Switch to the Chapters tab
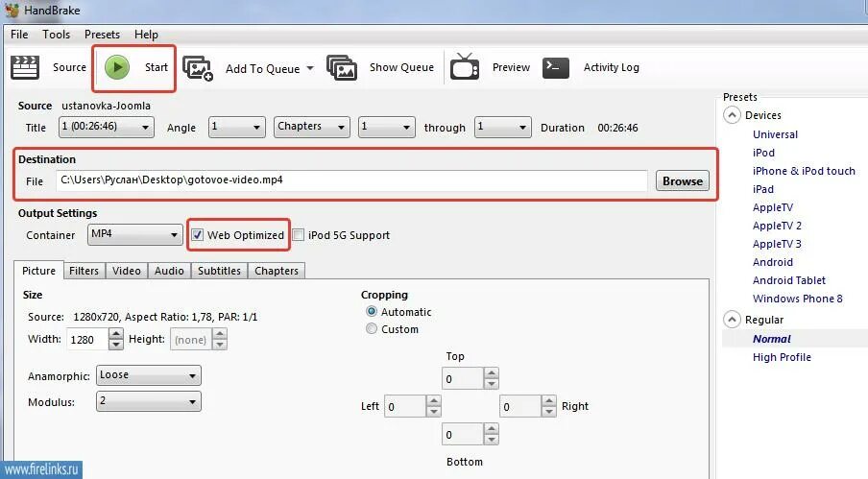This screenshot has height=479, width=868. 277,271
